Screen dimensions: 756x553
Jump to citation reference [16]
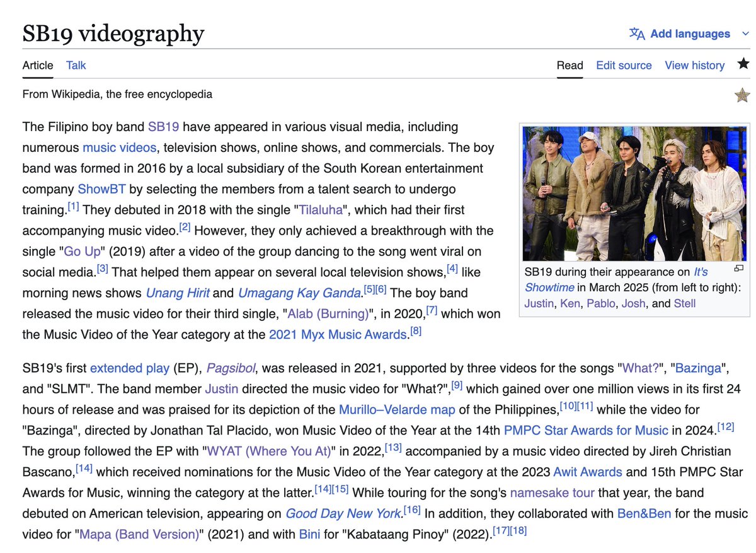pyautogui.click(x=412, y=510)
